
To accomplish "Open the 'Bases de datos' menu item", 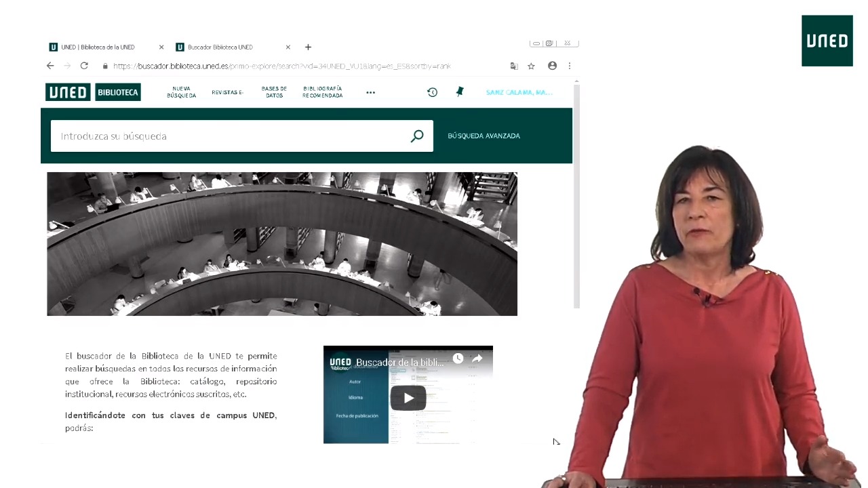I will tap(274, 92).
